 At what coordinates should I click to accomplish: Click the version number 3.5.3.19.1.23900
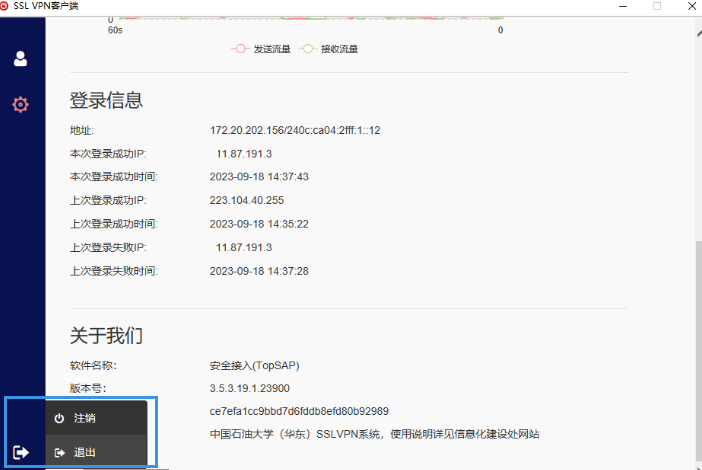click(x=250, y=388)
